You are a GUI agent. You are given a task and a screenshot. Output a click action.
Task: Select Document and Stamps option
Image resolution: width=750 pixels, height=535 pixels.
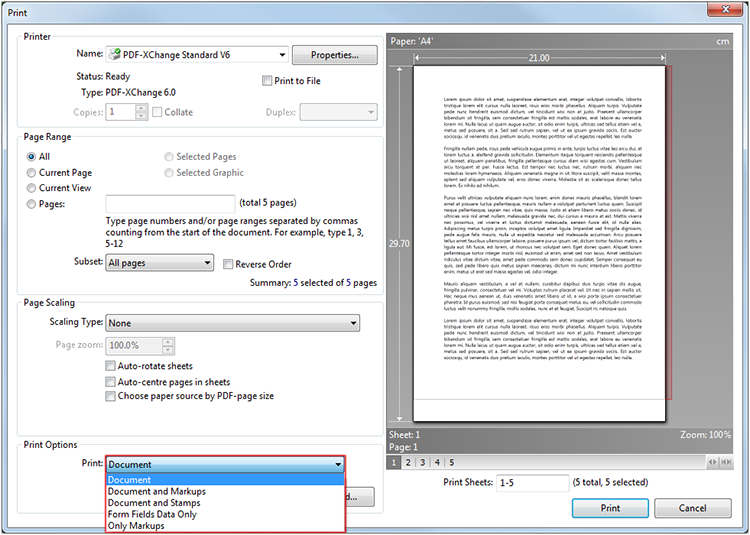pyautogui.click(x=225, y=503)
